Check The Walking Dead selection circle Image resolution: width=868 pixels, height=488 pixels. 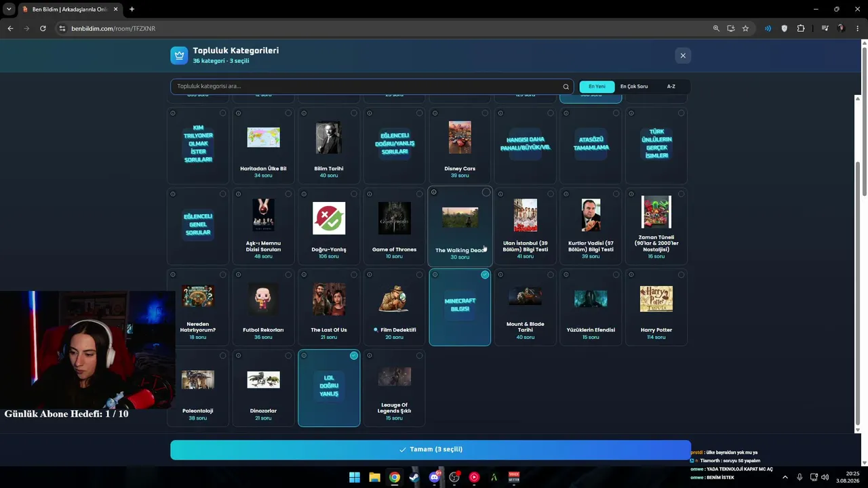[x=486, y=192]
